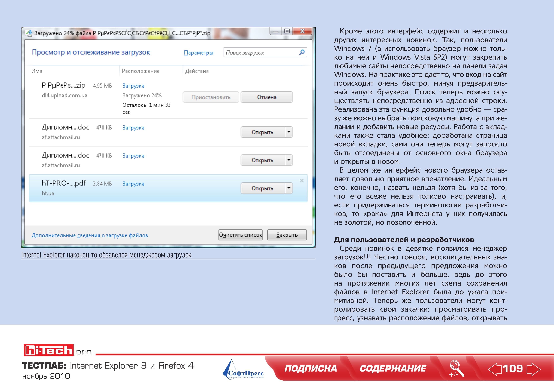Screen dimensions: 554x392
Task: Click Загрузка location link for second Дипломн doc
Action: (x=133, y=156)
